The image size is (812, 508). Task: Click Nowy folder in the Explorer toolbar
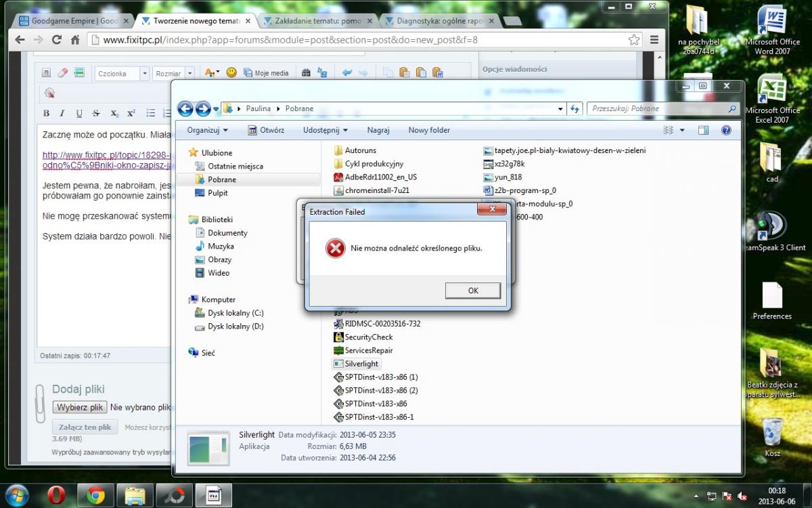tap(429, 130)
